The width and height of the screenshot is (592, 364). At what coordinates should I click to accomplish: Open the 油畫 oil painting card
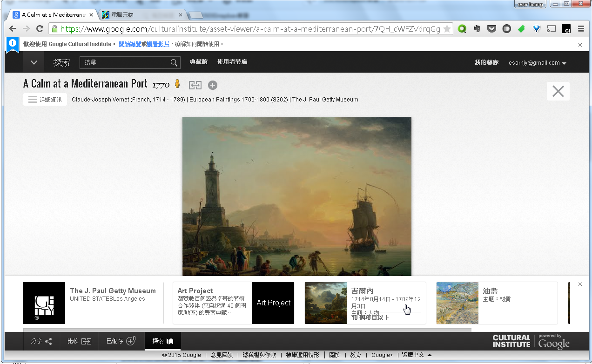point(497,303)
